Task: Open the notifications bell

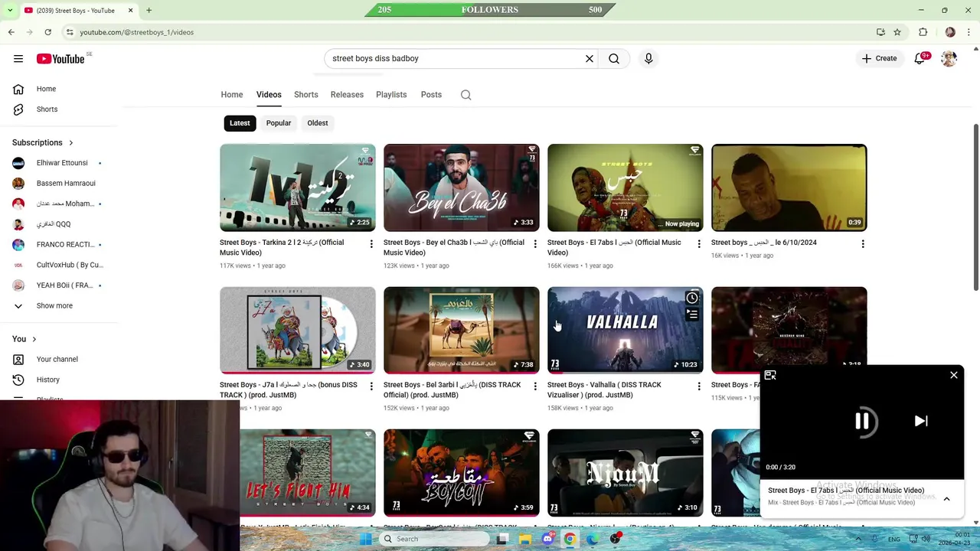Action: click(920, 58)
